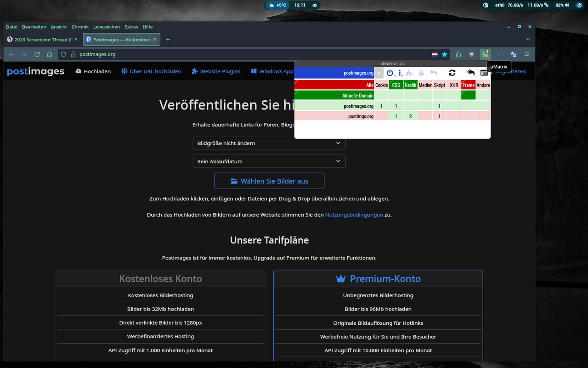Click the Netherlands flag icon in the address bar
The width and height of the screenshot is (588, 368).
(x=435, y=54)
